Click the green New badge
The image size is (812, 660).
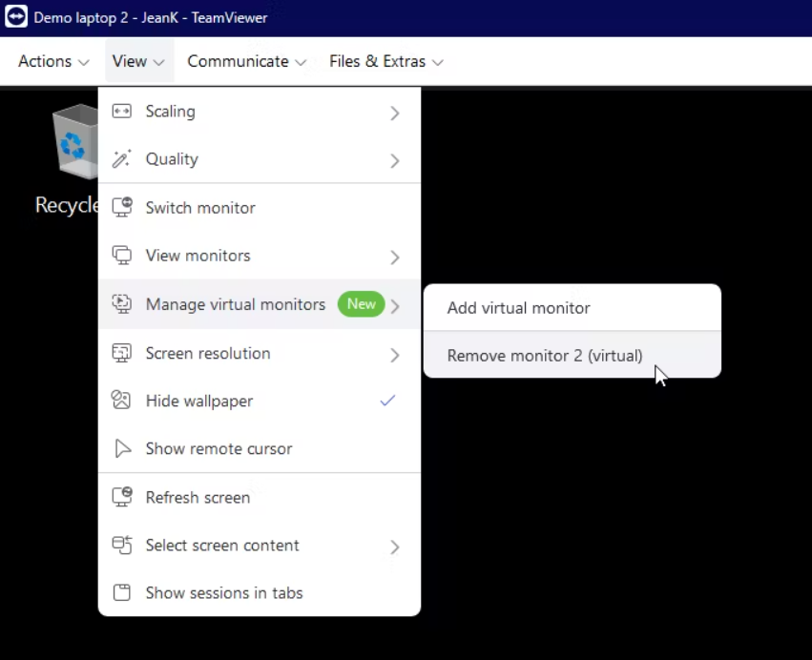pyautogui.click(x=361, y=304)
